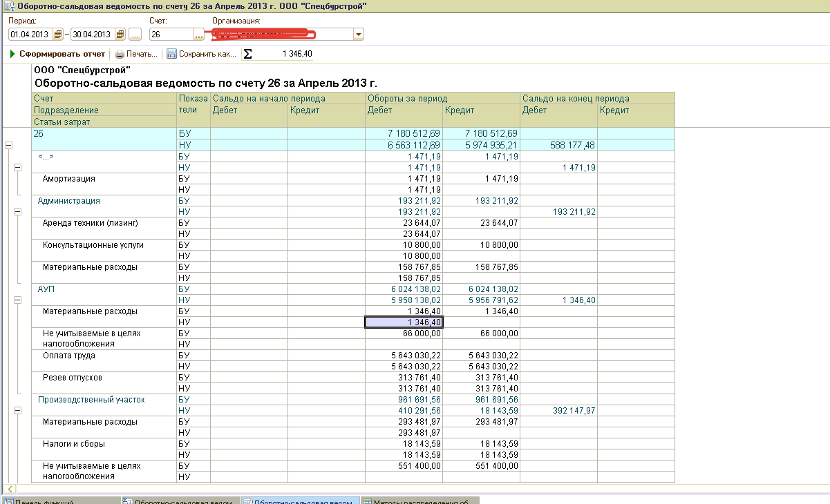Collapse the Администрация group
The image size is (830, 504).
coord(18,212)
